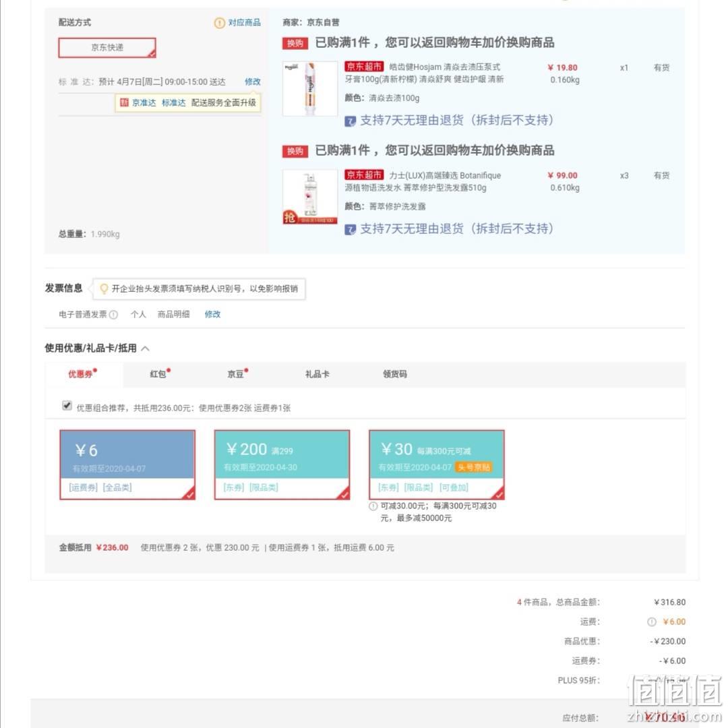728x728 pixels.
Task: Click the 金额抵用 ¥236.00 amount
Action: pos(113,548)
